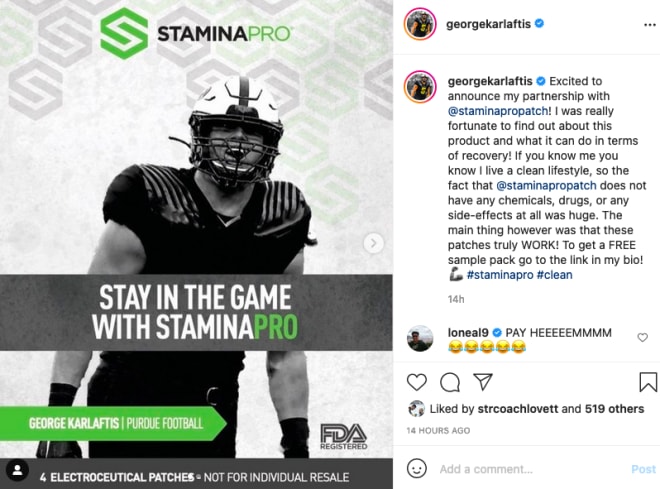Image resolution: width=660 pixels, height=489 pixels.
Task: Share post via paper plane icon
Action: [x=483, y=382]
